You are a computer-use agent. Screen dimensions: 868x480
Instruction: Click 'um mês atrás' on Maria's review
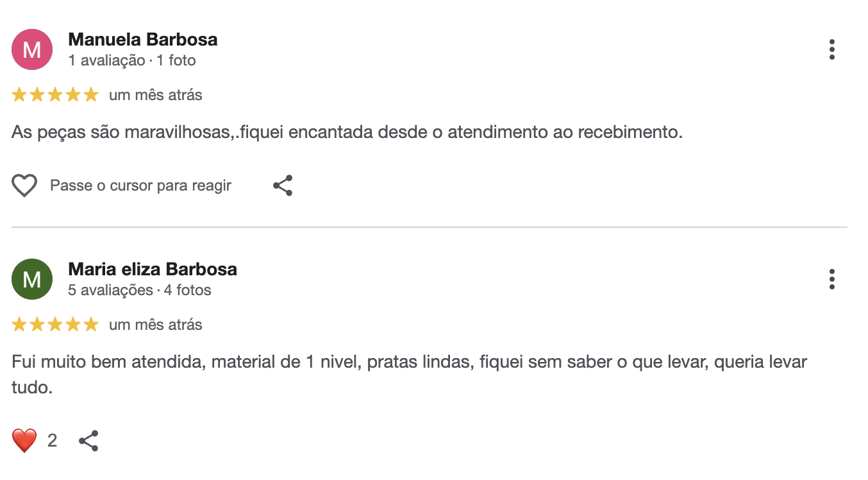155,325
